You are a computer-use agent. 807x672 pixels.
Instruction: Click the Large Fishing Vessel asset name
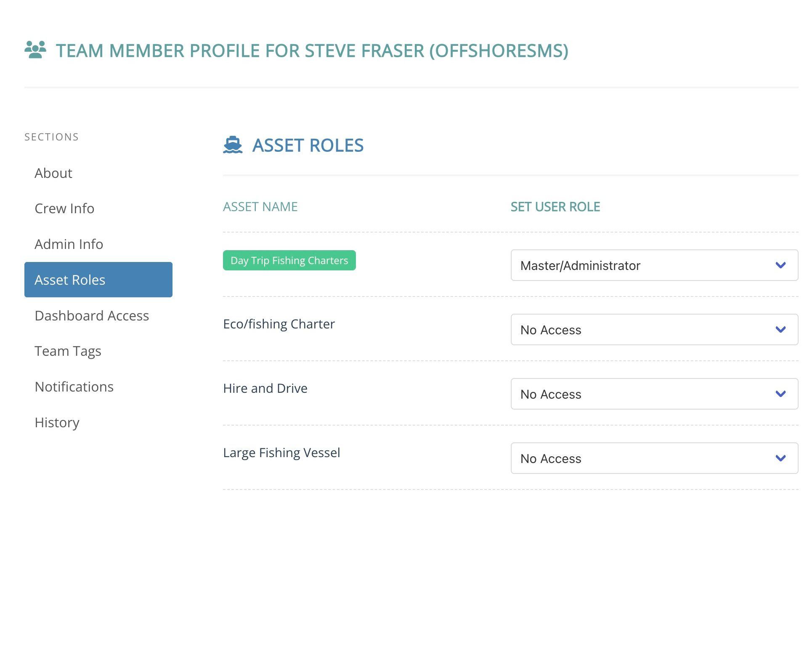tap(281, 452)
